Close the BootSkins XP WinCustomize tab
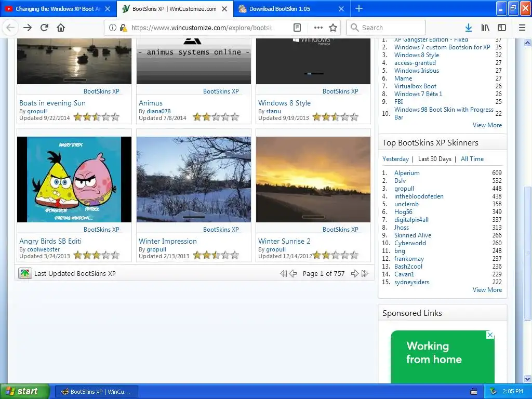This screenshot has height=399, width=532. coord(224,9)
